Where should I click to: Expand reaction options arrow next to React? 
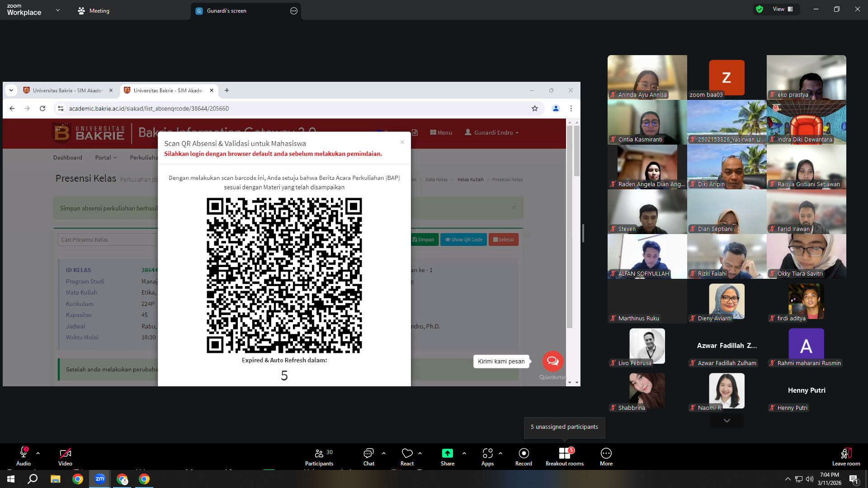coord(420,453)
